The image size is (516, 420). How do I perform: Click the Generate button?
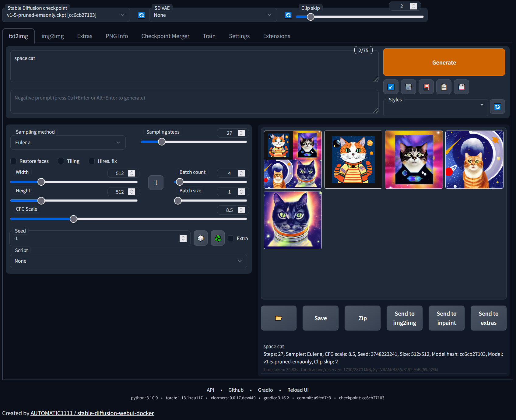click(x=444, y=62)
